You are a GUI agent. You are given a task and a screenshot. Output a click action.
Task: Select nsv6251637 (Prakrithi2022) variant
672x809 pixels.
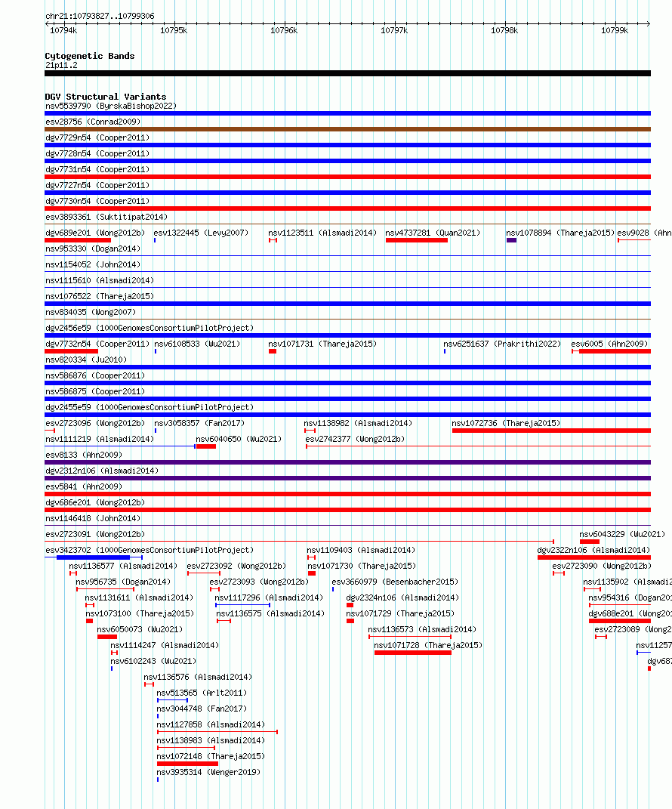pos(502,344)
